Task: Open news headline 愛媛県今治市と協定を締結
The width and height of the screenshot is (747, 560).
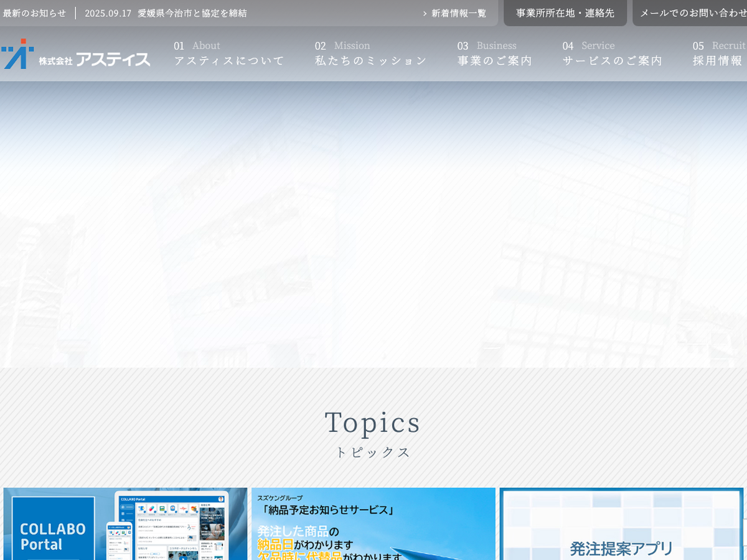Action: point(192,13)
